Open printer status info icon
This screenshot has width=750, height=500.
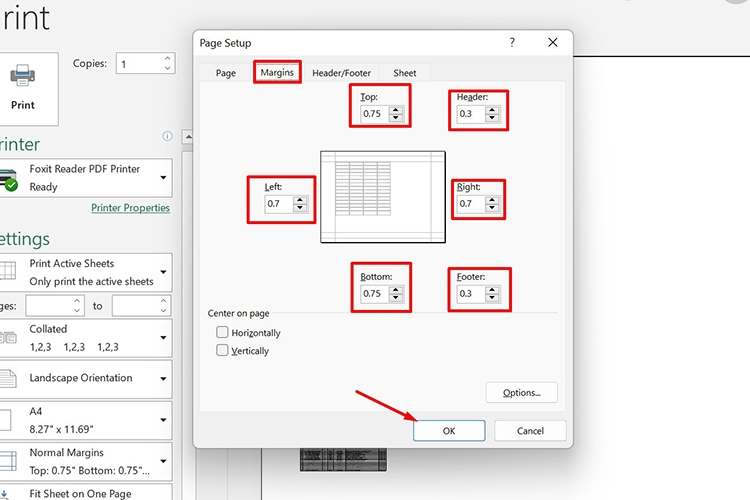(x=167, y=136)
